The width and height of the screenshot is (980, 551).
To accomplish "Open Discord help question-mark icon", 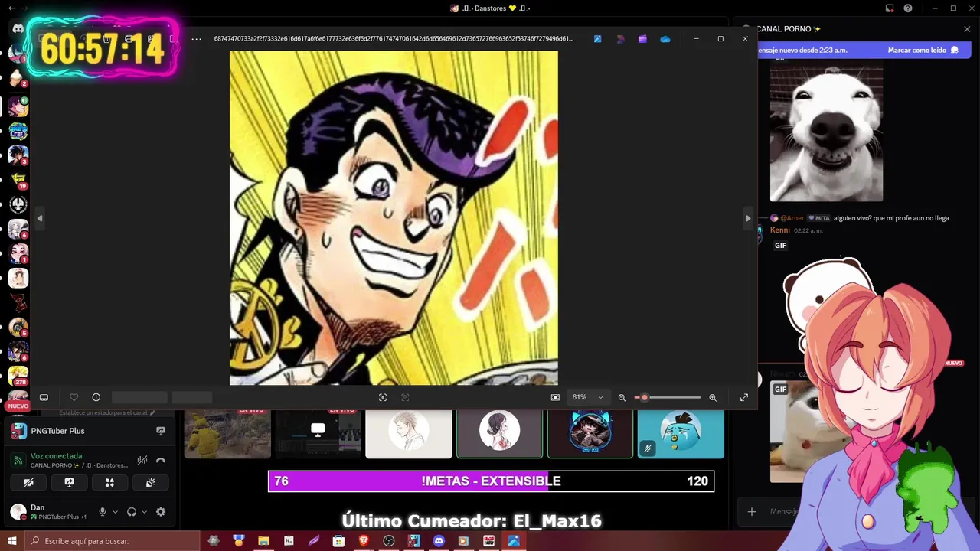I will click(x=908, y=8).
